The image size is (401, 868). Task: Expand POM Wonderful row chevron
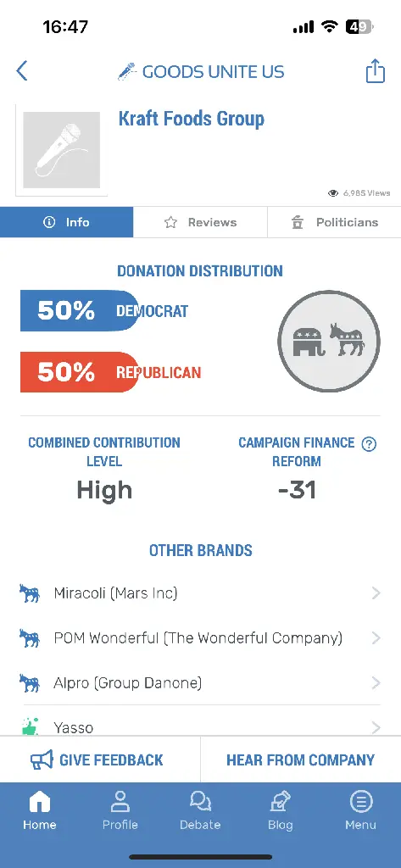376,638
